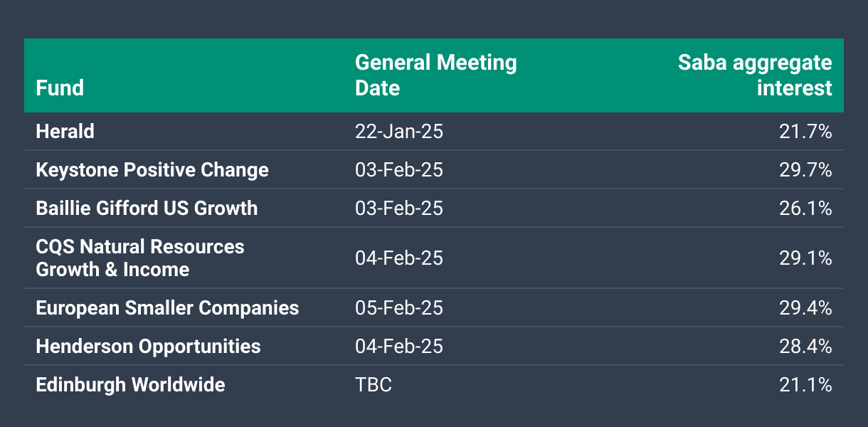Select the Herald fund name

65,132
